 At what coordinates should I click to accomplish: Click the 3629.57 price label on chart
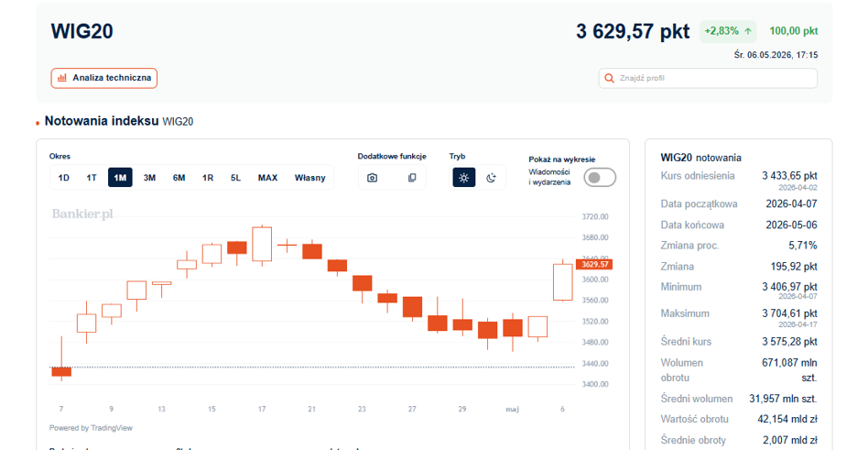point(594,264)
